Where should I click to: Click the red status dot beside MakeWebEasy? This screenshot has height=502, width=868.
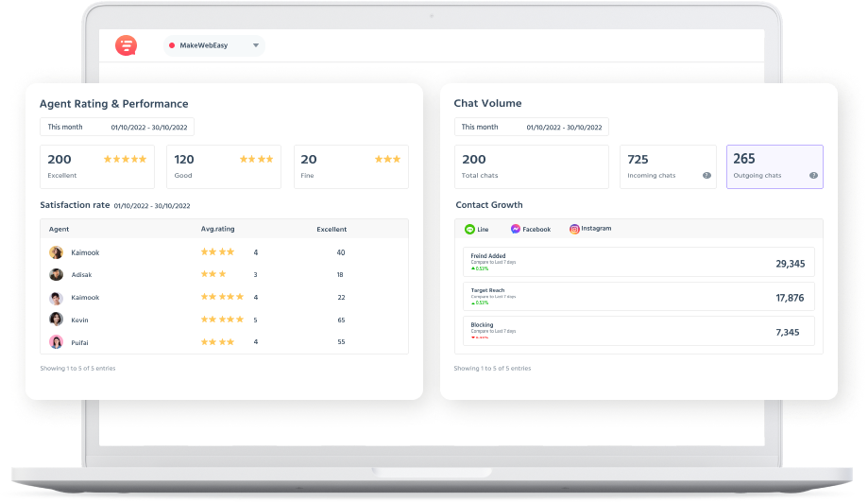pyautogui.click(x=172, y=45)
